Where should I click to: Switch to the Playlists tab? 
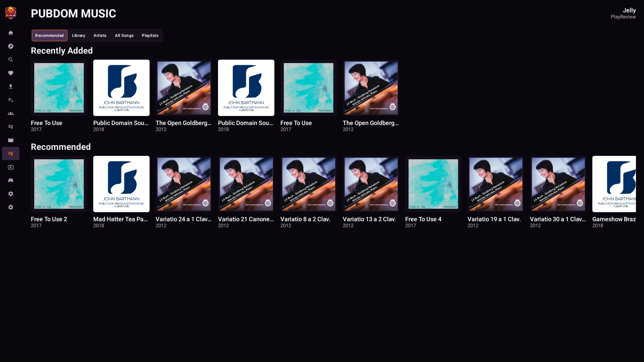(150, 36)
